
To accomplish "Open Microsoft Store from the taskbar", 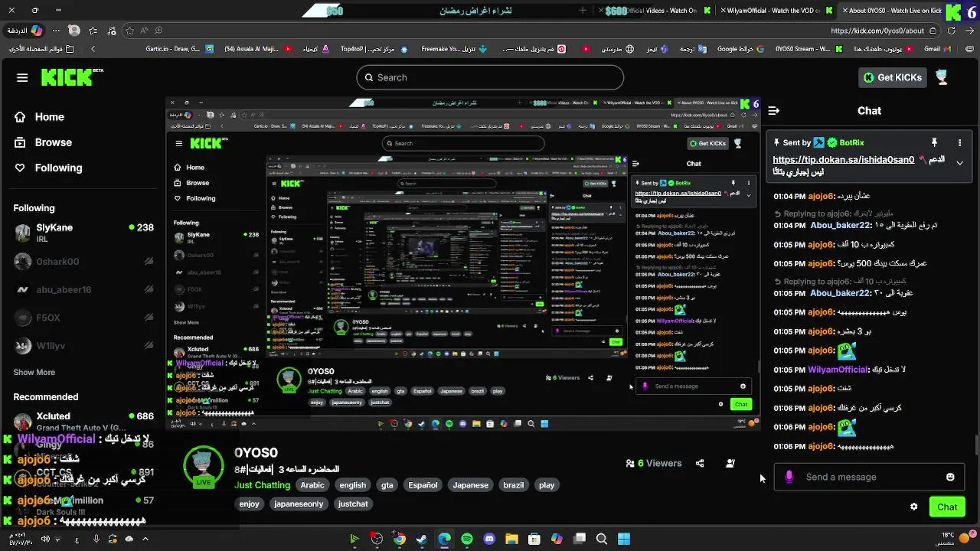I will 534,539.
